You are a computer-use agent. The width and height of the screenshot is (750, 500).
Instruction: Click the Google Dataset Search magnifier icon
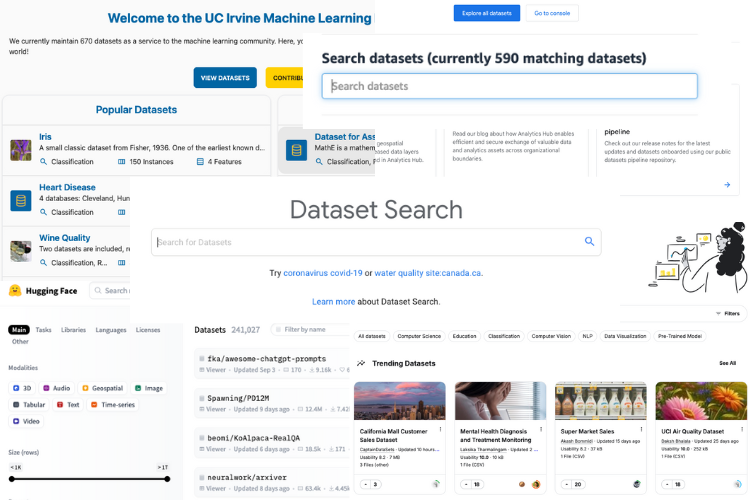[x=590, y=241]
